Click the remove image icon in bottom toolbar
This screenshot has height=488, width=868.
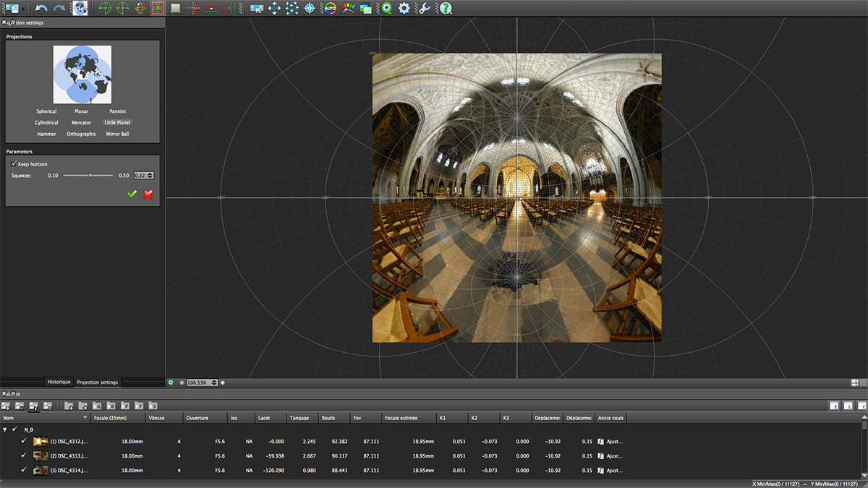20,406
